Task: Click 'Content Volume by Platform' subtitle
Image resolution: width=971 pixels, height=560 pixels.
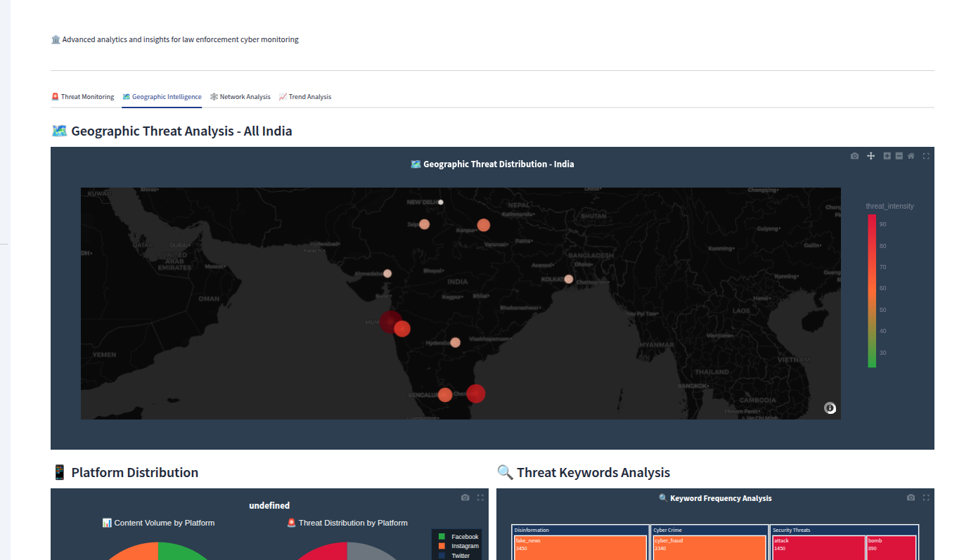Action: 158,523
